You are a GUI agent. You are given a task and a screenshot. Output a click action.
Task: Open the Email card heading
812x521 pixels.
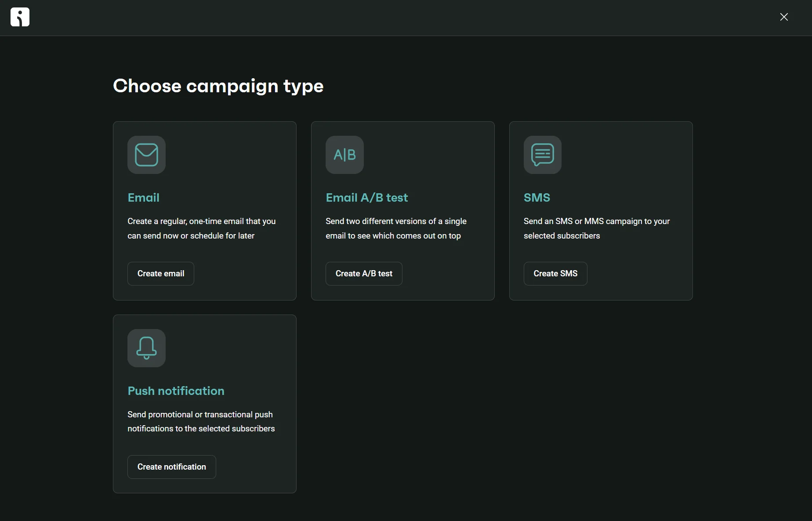tap(144, 198)
